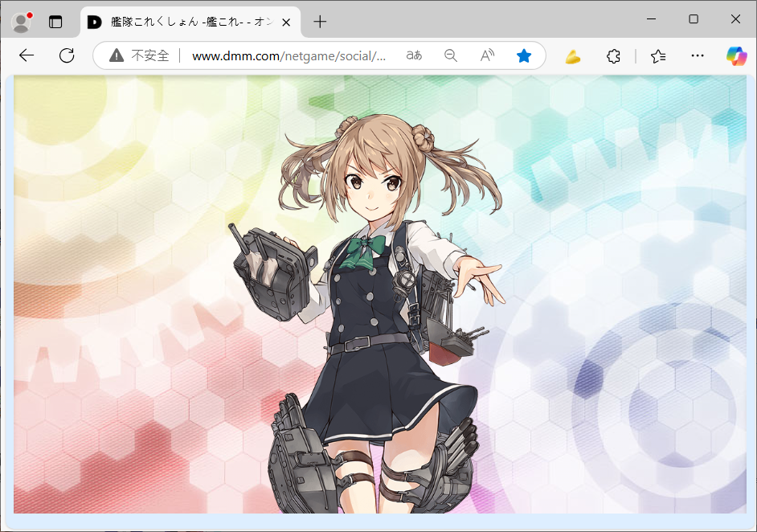Viewport: 757px width, 532px height.
Task: Open the browser profile avatar
Action: [x=21, y=23]
